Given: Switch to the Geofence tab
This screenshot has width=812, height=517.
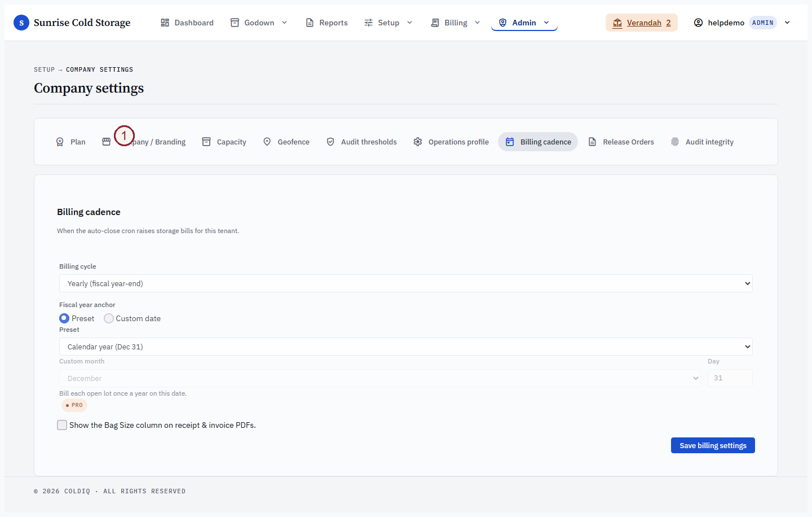Looking at the screenshot, I should 286,142.
